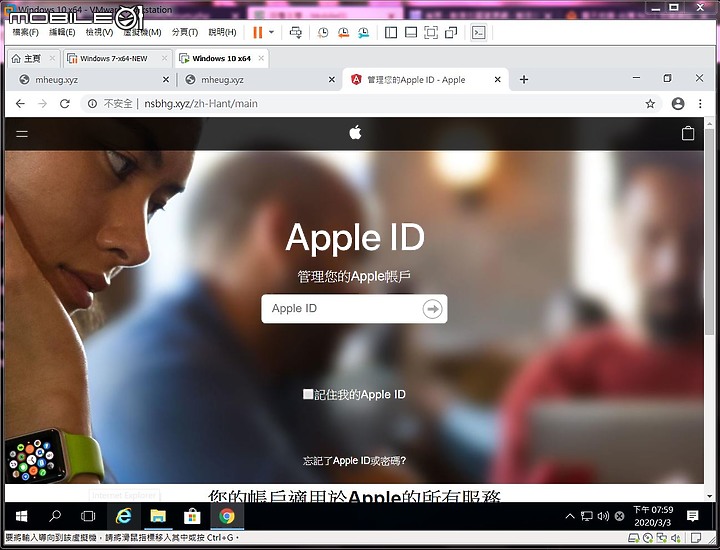
Task: Switch to Unity mode icon
Action: tap(451, 32)
